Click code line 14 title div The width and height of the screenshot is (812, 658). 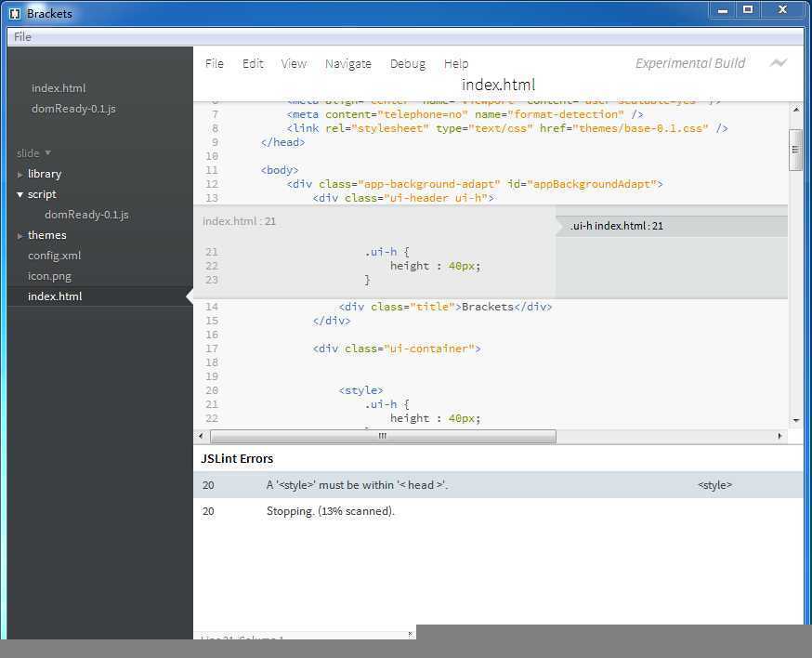(445, 307)
